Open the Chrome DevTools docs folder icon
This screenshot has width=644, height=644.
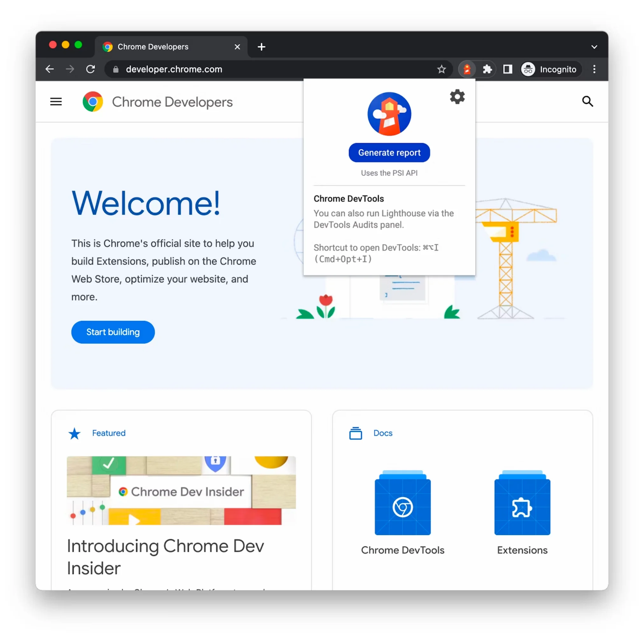(403, 502)
